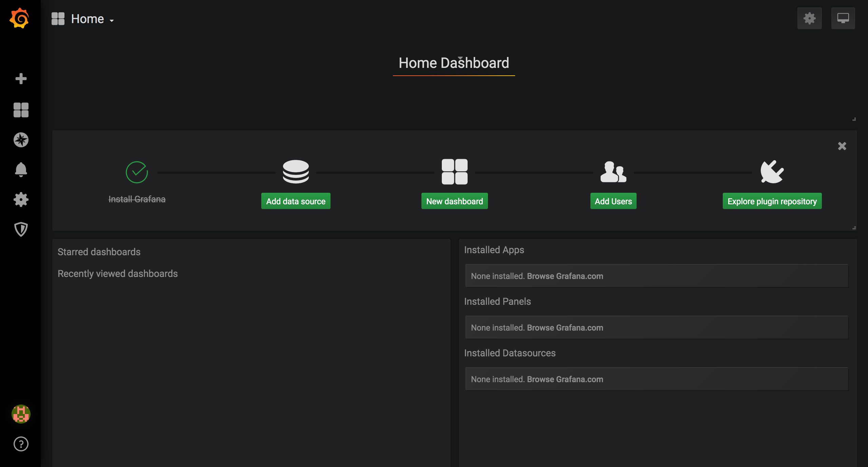Click the Install Grafana completed checkmark toggle
The image size is (868, 467).
137,172
